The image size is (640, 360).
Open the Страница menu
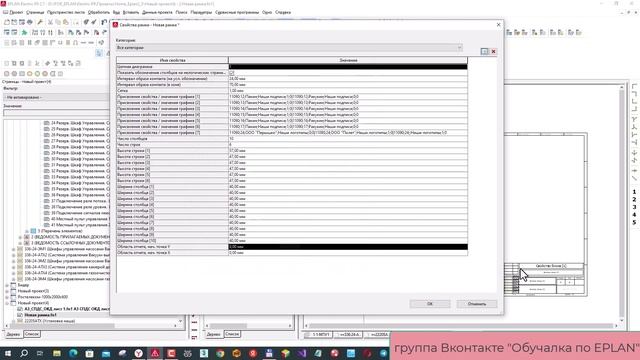click(x=35, y=12)
